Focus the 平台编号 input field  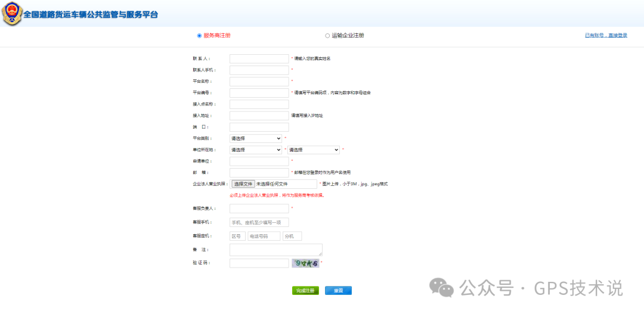point(259,93)
